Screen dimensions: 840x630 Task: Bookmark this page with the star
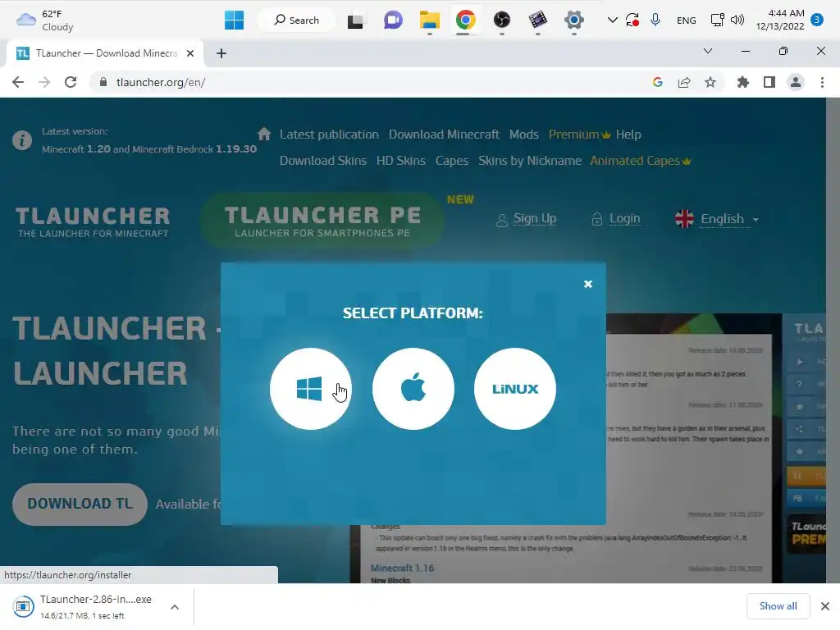[x=710, y=82]
